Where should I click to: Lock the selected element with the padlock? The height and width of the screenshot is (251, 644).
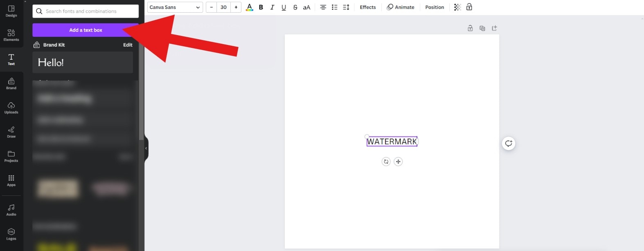469,7
